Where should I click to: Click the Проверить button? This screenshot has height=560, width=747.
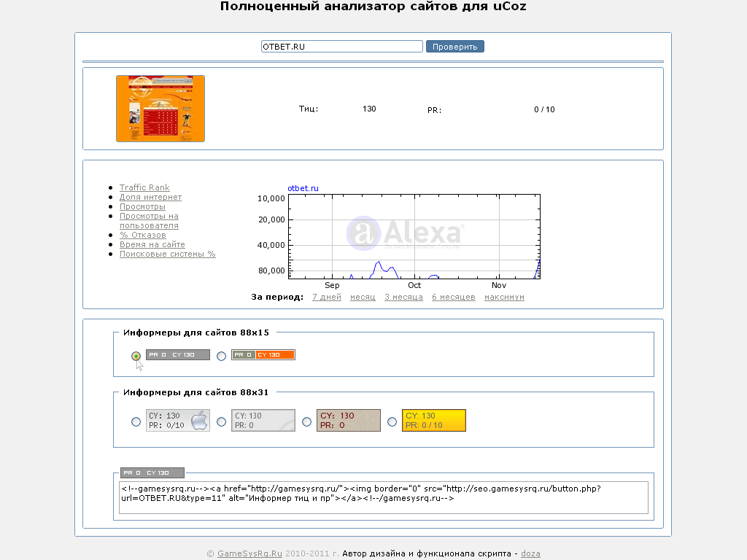pyautogui.click(x=455, y=46)
